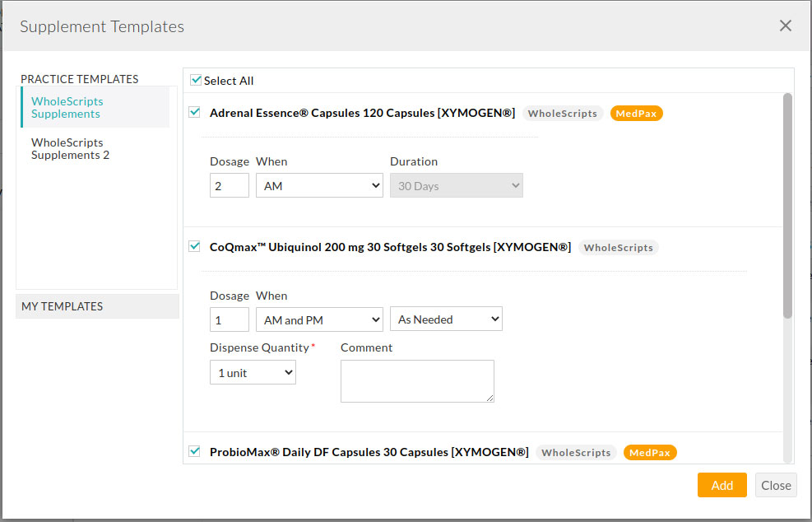Click the MedPax badge on Adrenal Essence
The width and height of the screenshot is (812, 522).
(636, 113)
